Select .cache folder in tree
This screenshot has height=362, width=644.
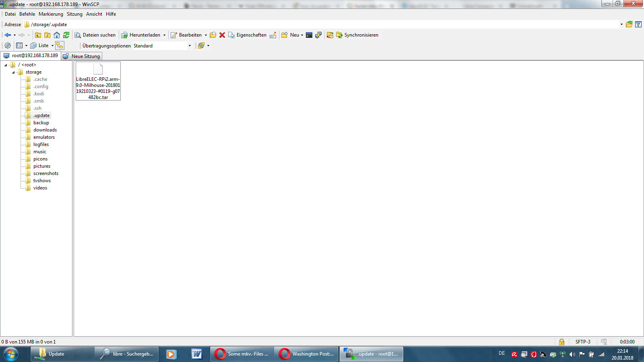[x=40, y=79]
